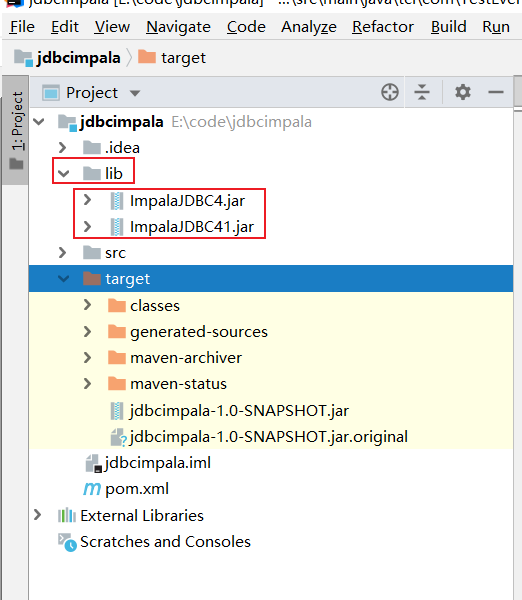Hide the Project panel with minus icon
Viewport: 522px width, 600px height.
(496, 92)
